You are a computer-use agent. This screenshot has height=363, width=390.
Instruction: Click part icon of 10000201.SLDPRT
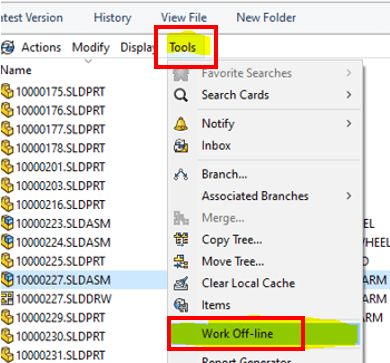click(x=7, y=167)
